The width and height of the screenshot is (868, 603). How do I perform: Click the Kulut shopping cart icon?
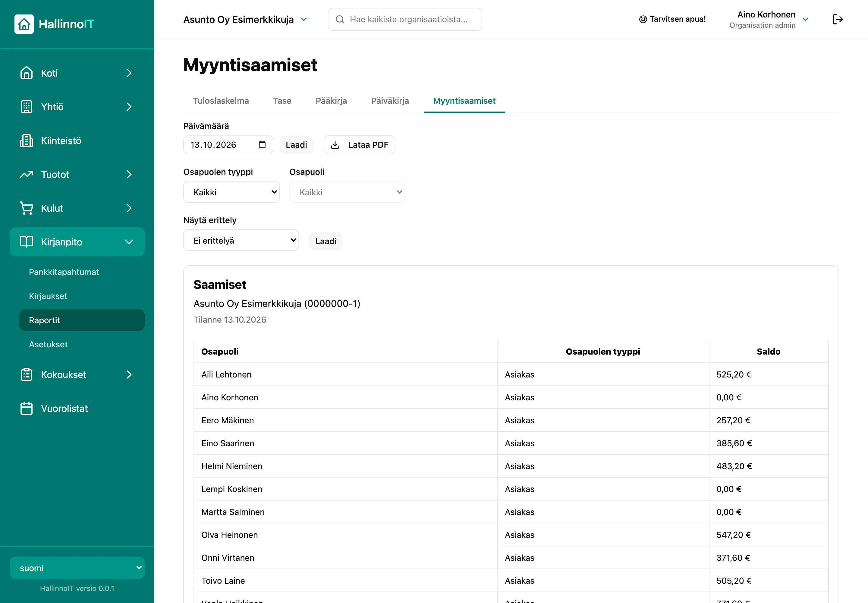click(x=27, y=208)
